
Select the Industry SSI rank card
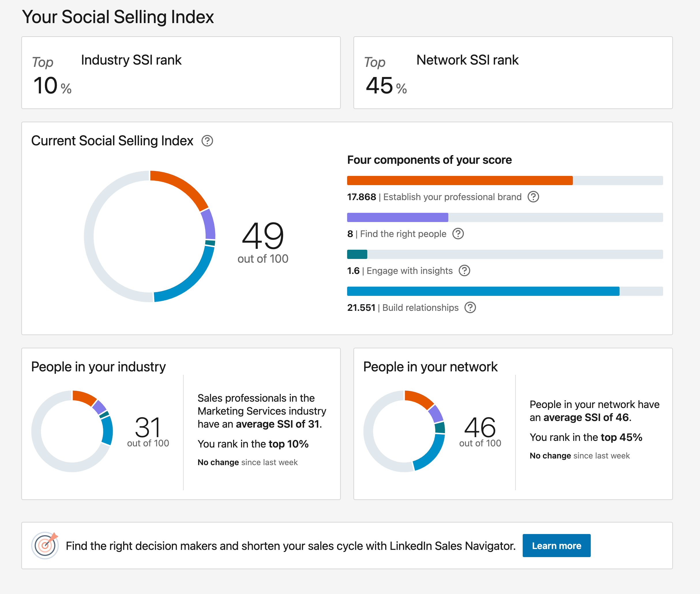(x=181, y=73)
